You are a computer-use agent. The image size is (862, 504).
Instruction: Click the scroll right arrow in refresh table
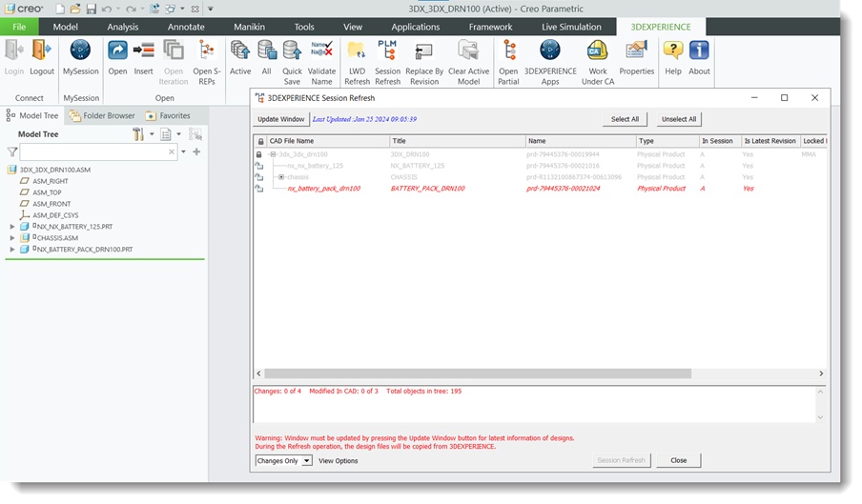(x=821, y=373)
